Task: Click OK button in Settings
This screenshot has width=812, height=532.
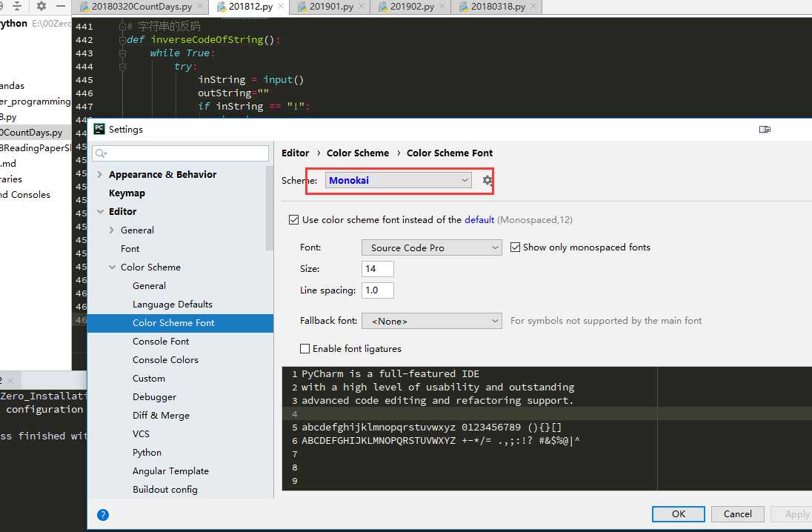Action: [x=679, y=514]
